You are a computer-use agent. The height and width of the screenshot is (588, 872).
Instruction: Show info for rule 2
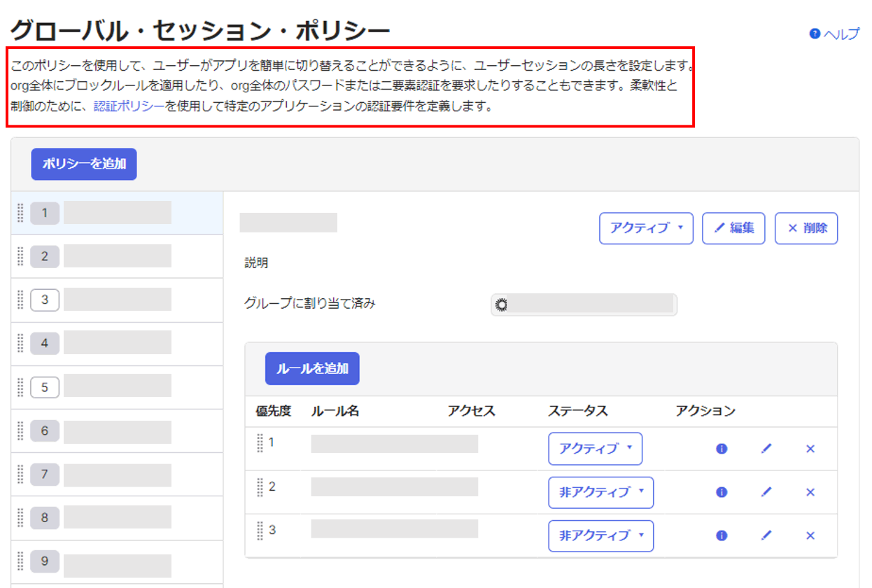coord(722,492)
